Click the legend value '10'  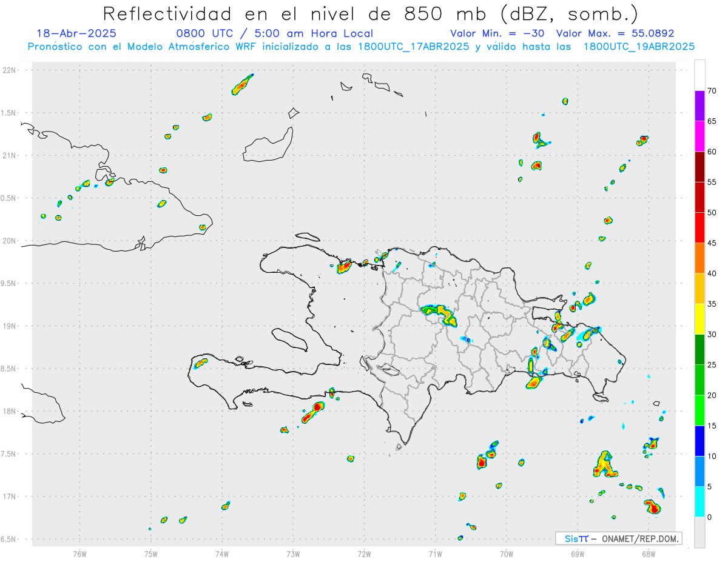pyautogui.click(x=712, y=457)
